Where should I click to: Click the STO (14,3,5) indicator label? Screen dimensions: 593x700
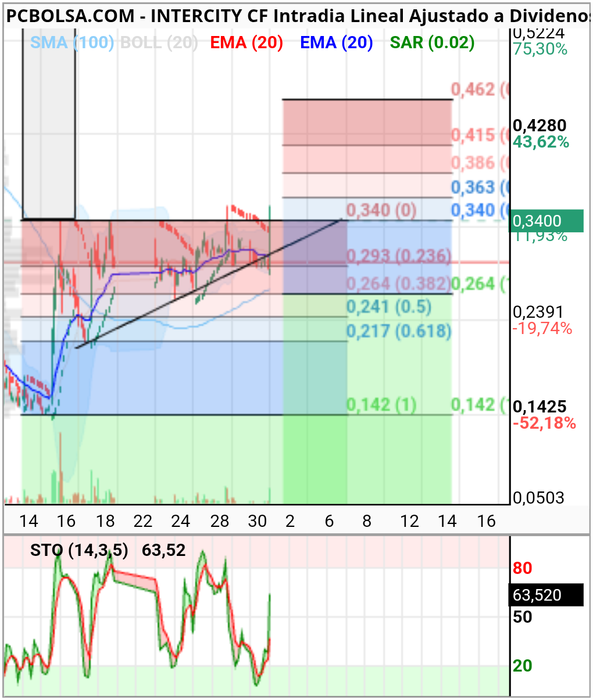[x=79, y=550]
